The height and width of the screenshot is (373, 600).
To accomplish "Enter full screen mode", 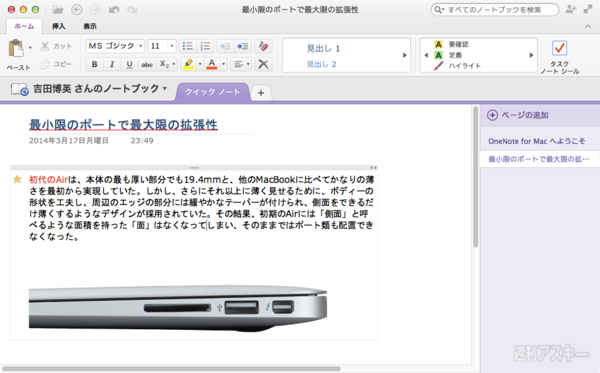I will [x=588, y=9].
